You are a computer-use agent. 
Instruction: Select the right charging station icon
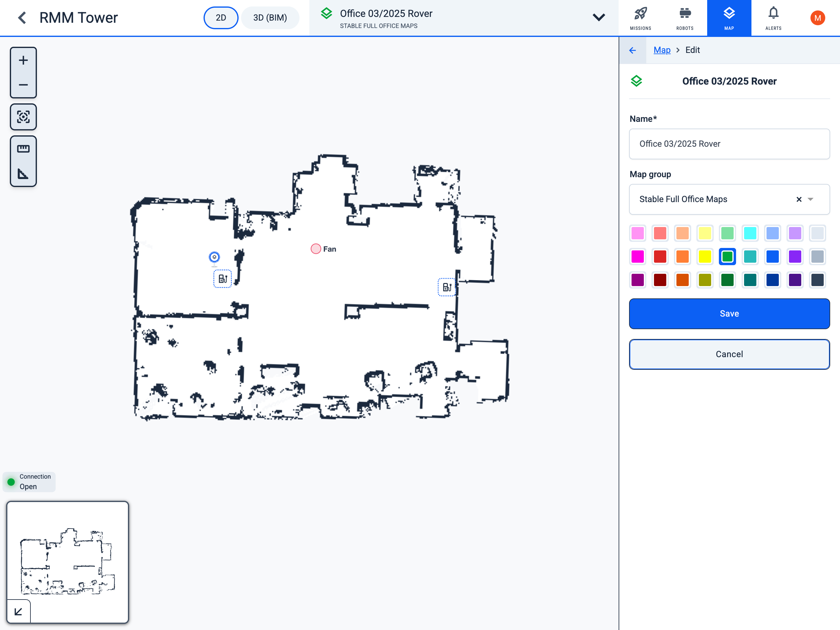[x=447, y=287]
